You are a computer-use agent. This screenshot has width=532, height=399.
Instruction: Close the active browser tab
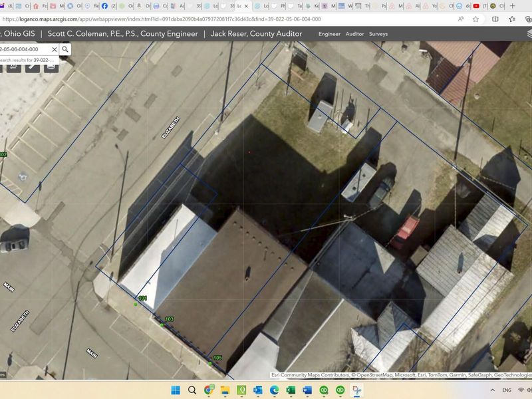pos(246,6)
